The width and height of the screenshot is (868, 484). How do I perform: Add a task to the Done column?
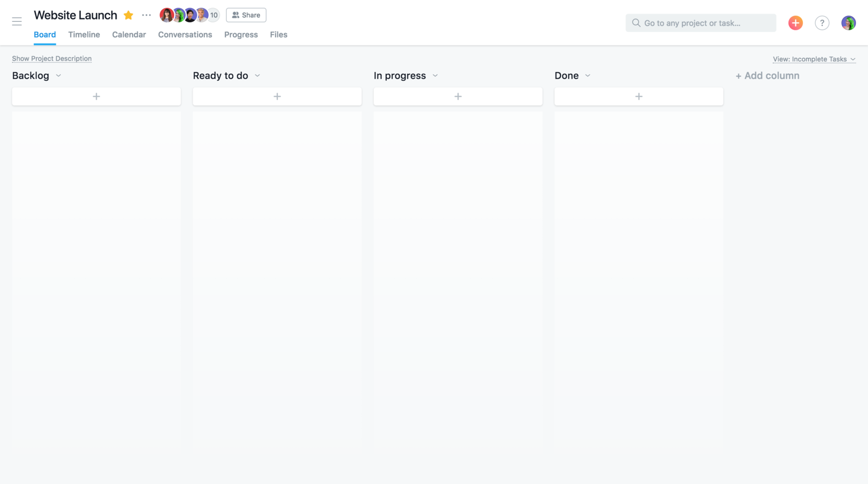click(639, 97)
